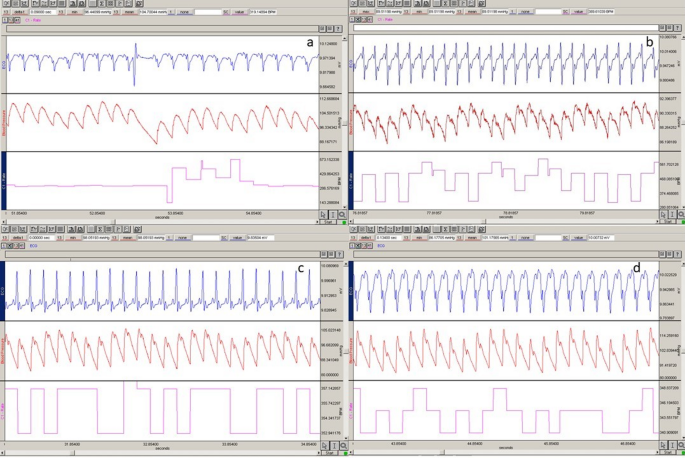This screenshot has width=685, height=458.
Task: Open the help question-mark button in panel c
Action: (x=339, y=254)
